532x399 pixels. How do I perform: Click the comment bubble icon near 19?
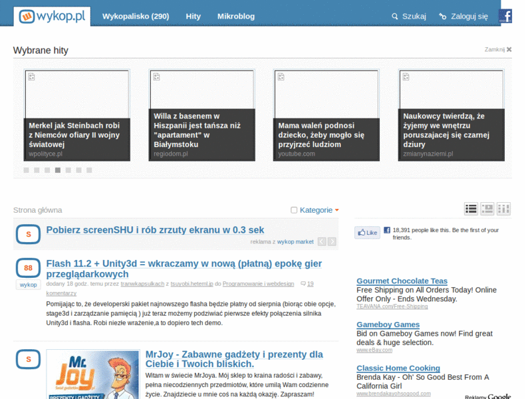pyautogui.click(x=303, y=284)
